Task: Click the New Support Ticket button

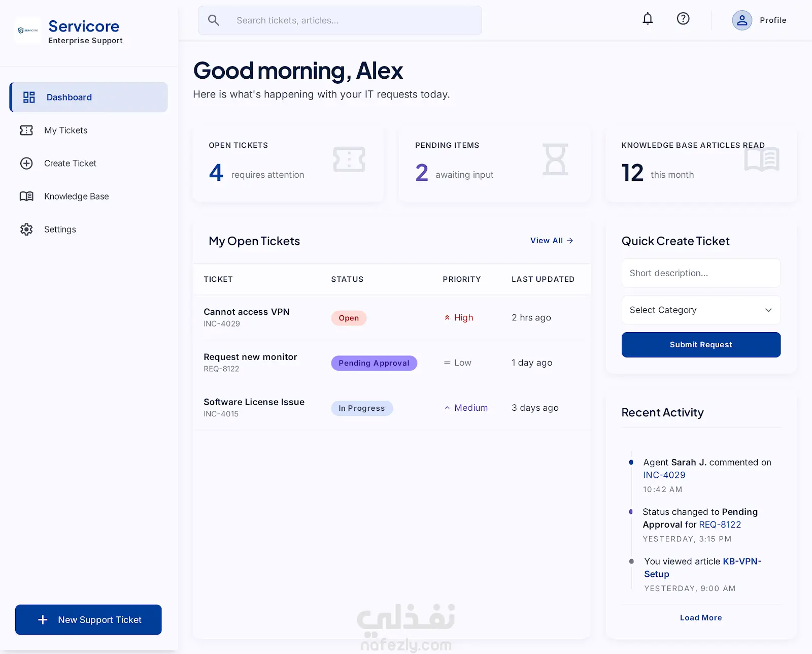Action: point(88,619)
